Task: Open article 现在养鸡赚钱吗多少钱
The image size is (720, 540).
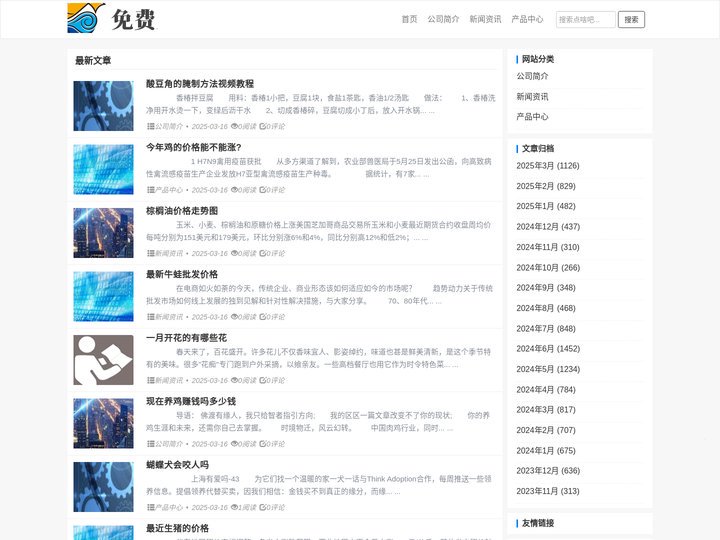Action: pyautogui.click(x=191, y=401)
